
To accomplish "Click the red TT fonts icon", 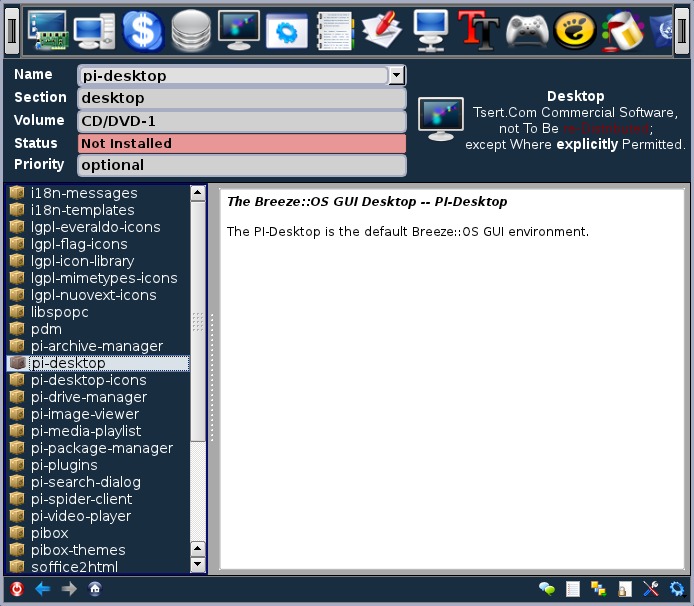I will pos(478,30).
